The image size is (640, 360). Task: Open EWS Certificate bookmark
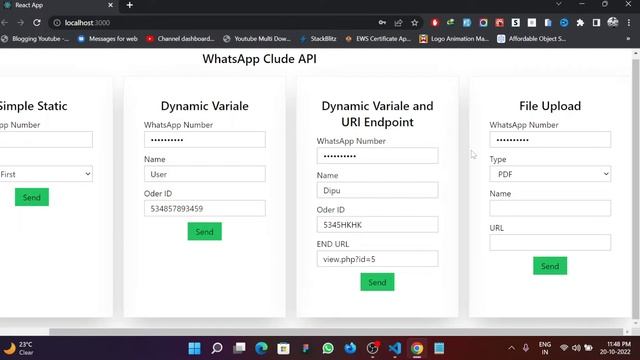(x=378, y=39)
